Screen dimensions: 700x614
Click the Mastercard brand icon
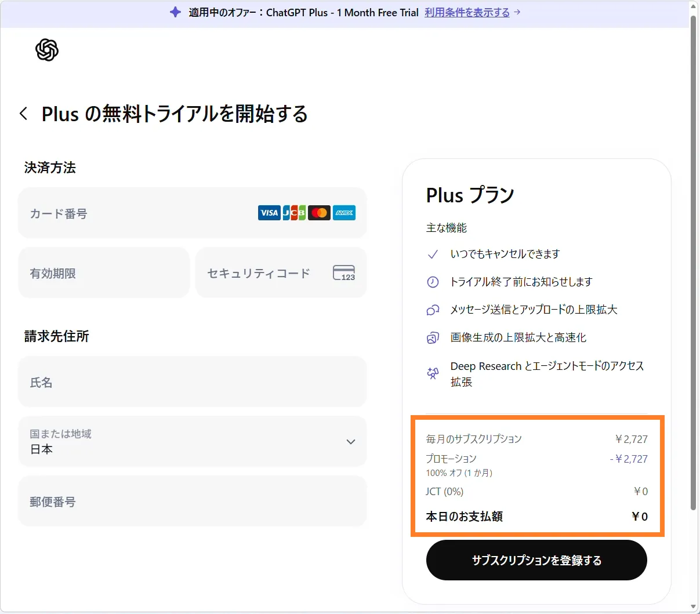pyautogui.click(x=319, y=213)
